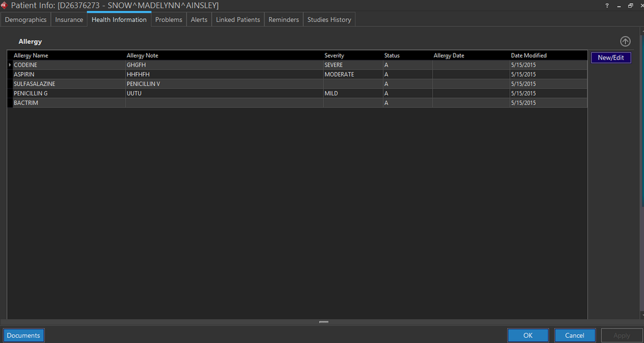This screenshot has width=644, height=343.
Task: Click the Cancel button
Action: 574,335
